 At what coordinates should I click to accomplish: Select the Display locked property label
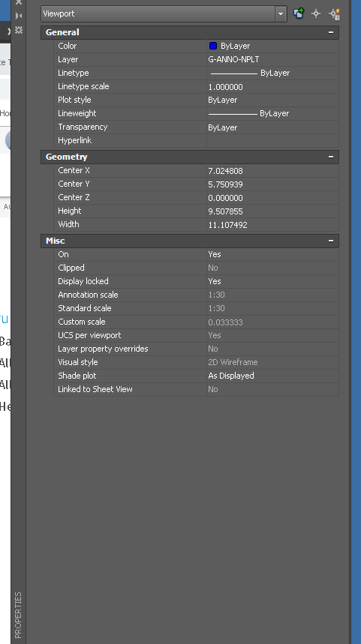pos(83,281)
